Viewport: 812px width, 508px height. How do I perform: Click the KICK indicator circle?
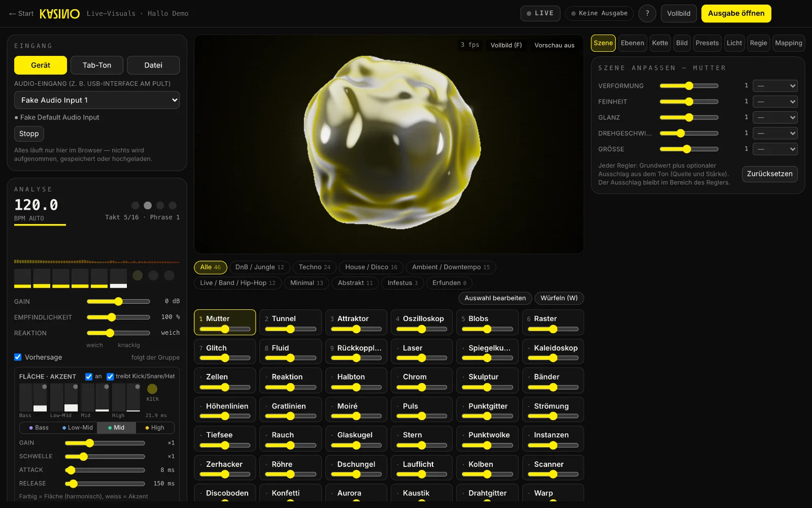coord(152,389)
